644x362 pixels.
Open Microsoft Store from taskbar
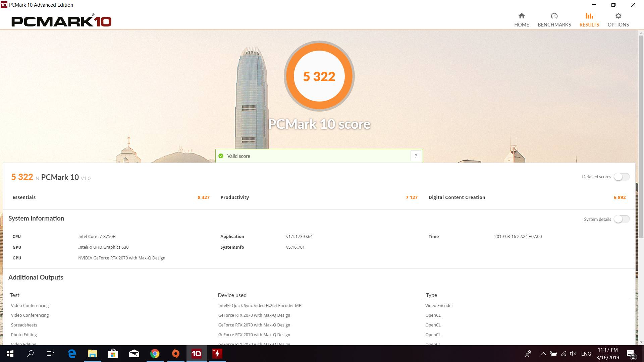(113, 354)
